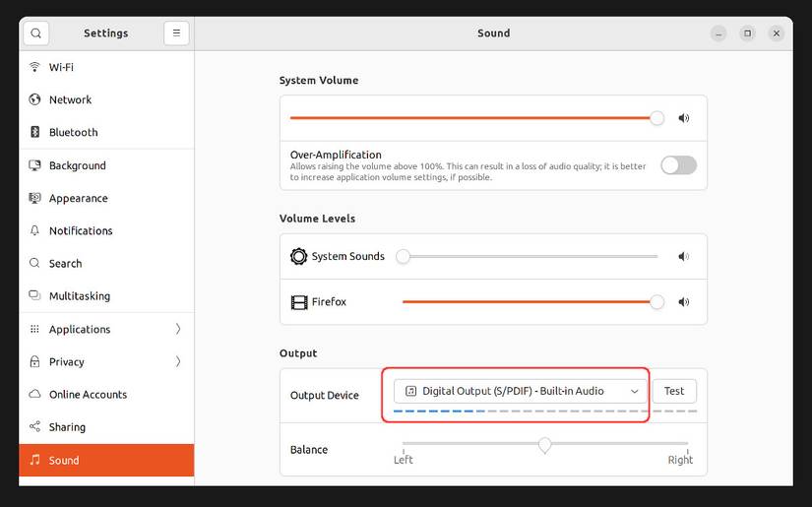This screenshot has height=507, width=812.
Task: Click the Firefox app icon in Volume Levels
Action: pyautogui.click(x=299, y=302)
